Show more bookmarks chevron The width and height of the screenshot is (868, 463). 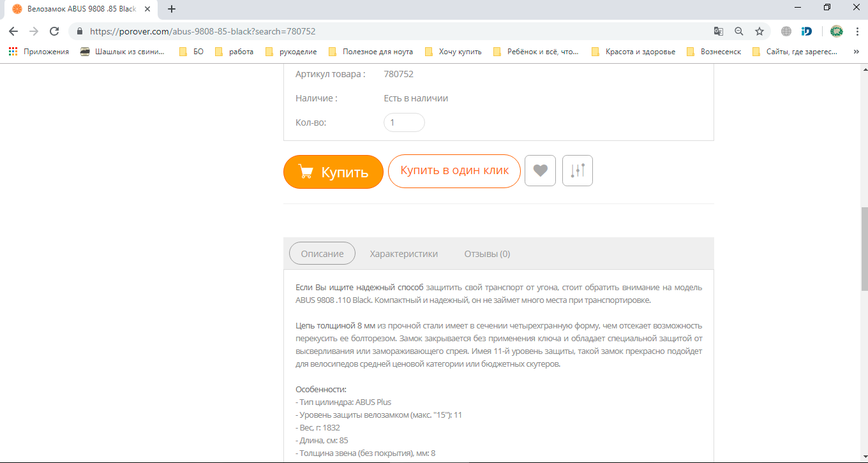(857, 52)
